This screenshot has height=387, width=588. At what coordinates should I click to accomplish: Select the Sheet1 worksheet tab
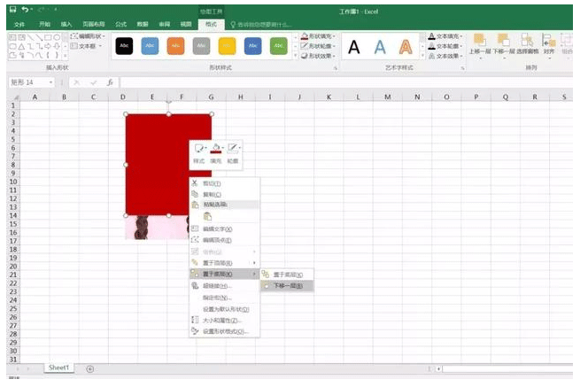click(x=58, y=368)
